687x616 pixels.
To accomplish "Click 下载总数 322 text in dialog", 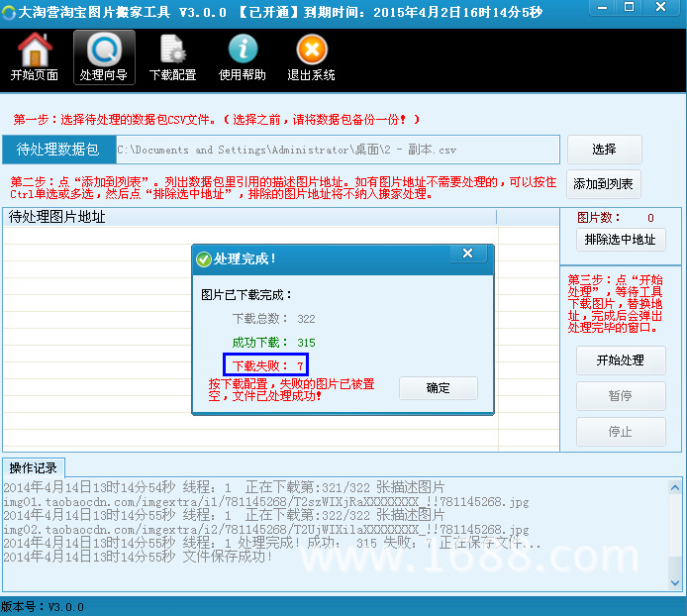I will click(273, 319).
